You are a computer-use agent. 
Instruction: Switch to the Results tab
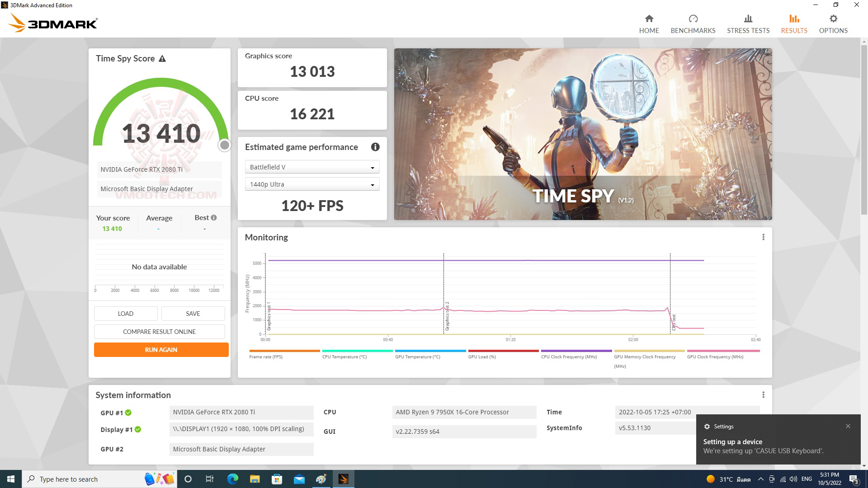[x=794, y=23]
